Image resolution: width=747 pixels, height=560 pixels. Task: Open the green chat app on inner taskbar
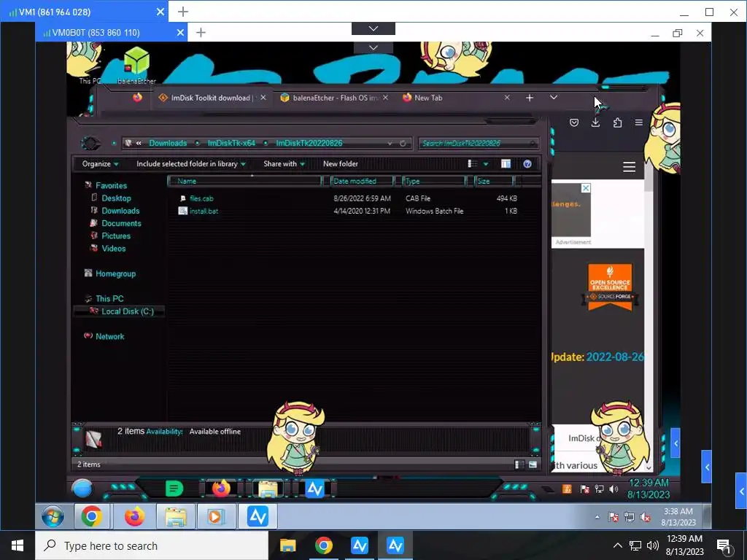coord(174,489)
